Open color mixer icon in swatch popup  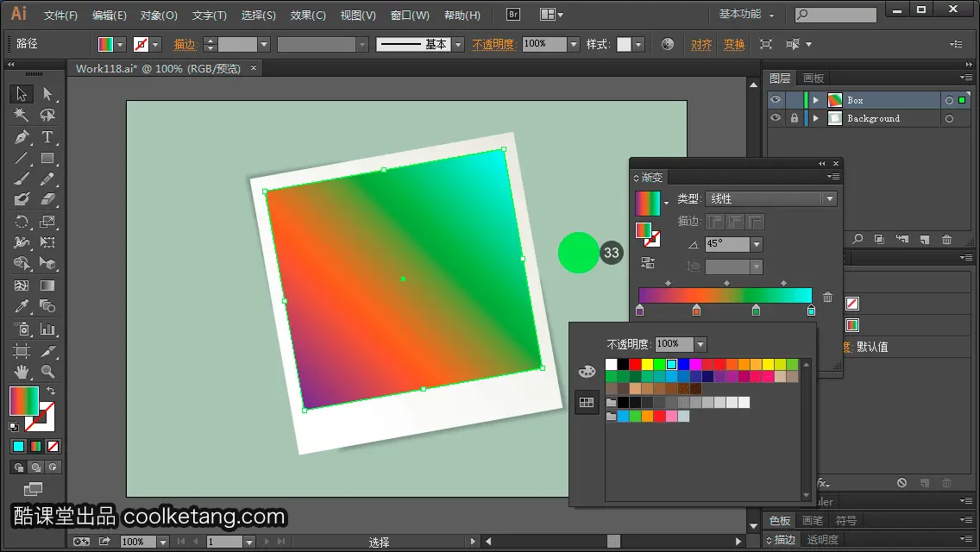[587, 372]
